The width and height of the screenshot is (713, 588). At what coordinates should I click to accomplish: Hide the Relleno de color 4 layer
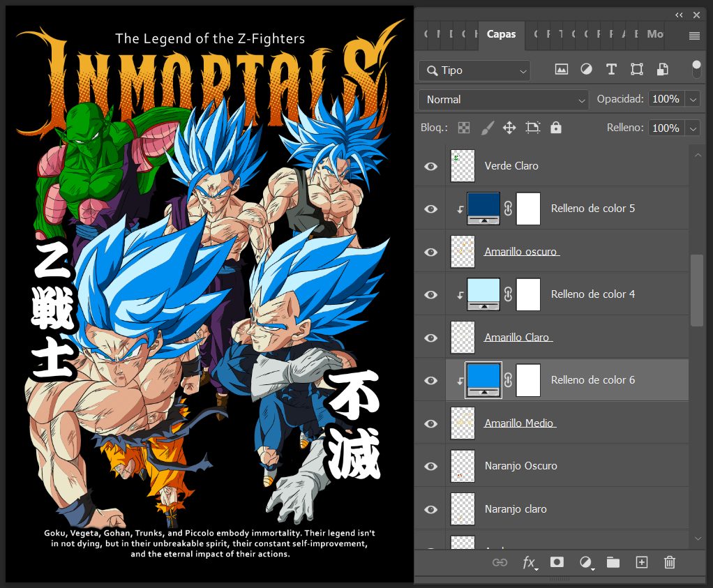(x=430, y=294)
